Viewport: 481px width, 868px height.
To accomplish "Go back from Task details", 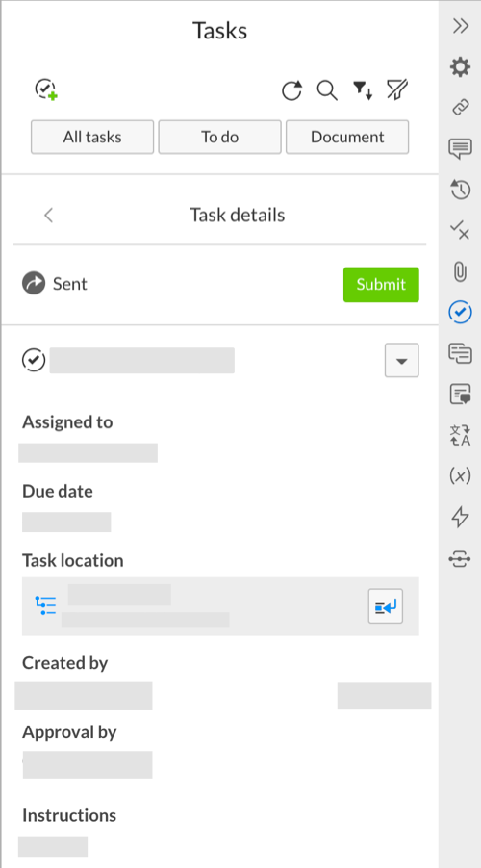I will [x=49, y=215].
